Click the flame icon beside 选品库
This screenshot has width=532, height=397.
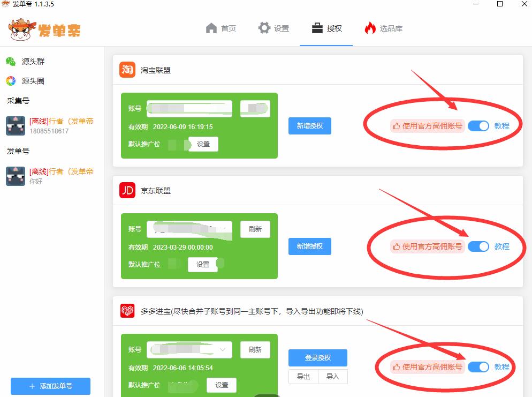click(370, 28)
